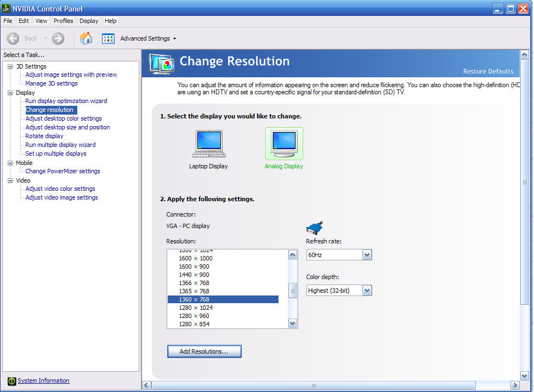Viewport: 534px width, 392px height.
Task: Select the 1360 × 768 resolution
Action: [223, 299]
